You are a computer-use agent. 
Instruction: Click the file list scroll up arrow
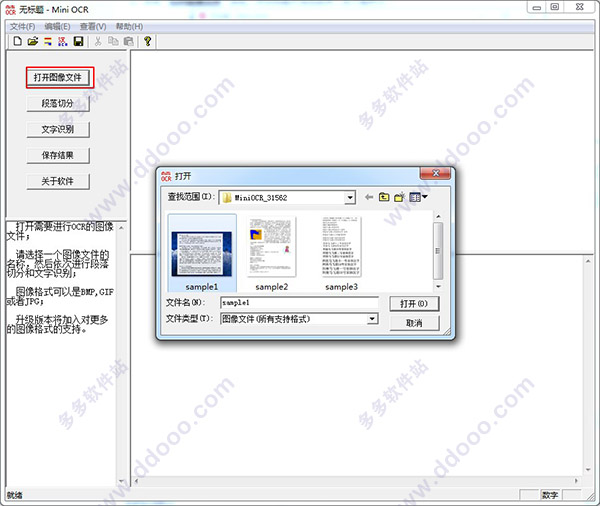tap(438, 217)
